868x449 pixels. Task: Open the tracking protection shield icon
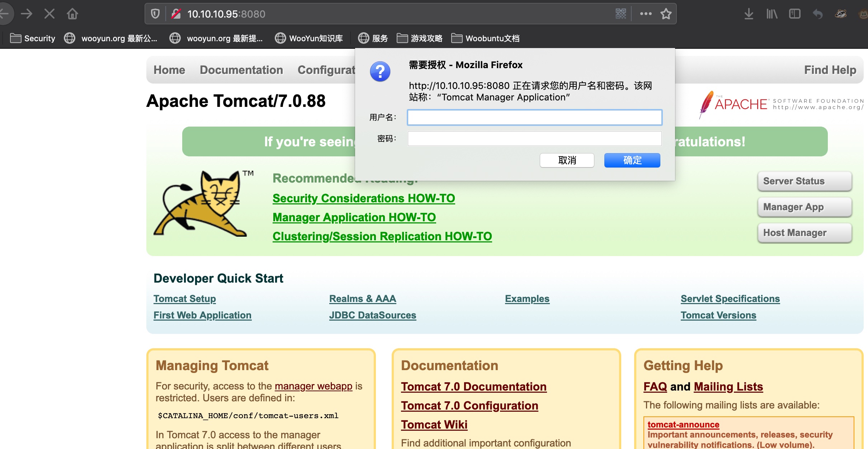click(155, 14)
